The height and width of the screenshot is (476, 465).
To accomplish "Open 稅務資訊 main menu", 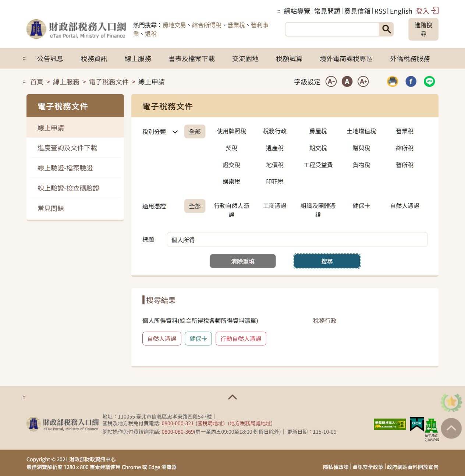I will click(94, 59).
